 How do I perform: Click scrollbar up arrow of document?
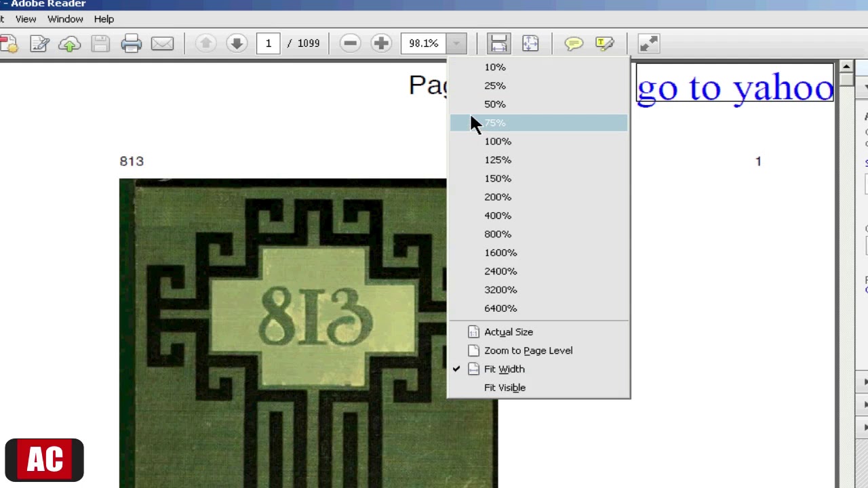(x=846, y=66)
